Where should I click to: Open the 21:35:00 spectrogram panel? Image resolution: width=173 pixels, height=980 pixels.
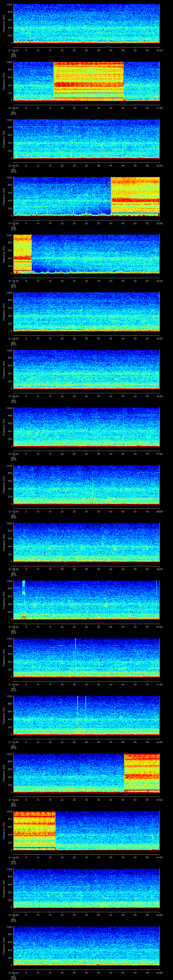coord(86,369)
